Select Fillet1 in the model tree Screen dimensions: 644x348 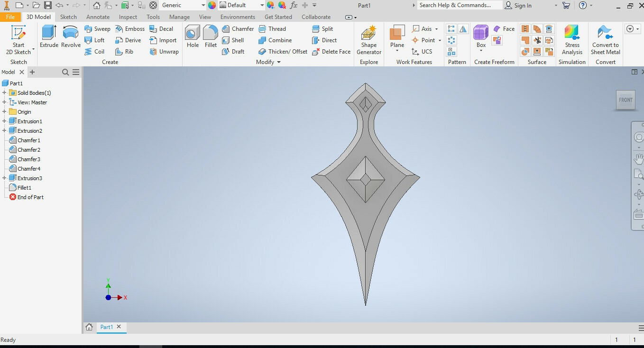pyautogui.click(x=24, y=188)
